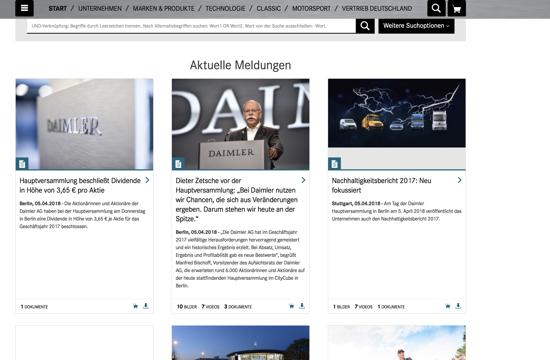The image size is (550, 360).
Task: Open the Dieter Zetsche podium photo thumbnail
Action: [241, 124]
